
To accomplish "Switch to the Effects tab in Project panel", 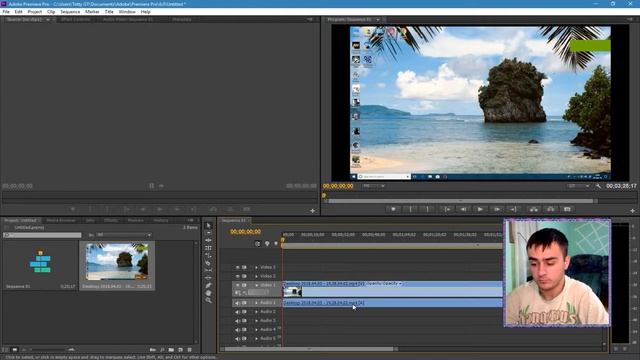I will click(111, 220).
